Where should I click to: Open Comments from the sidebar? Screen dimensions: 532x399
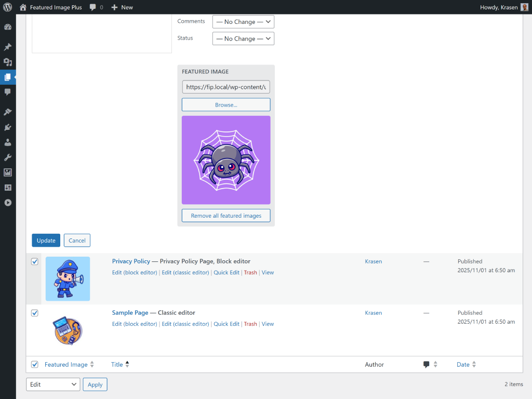[x=8, y=92]
